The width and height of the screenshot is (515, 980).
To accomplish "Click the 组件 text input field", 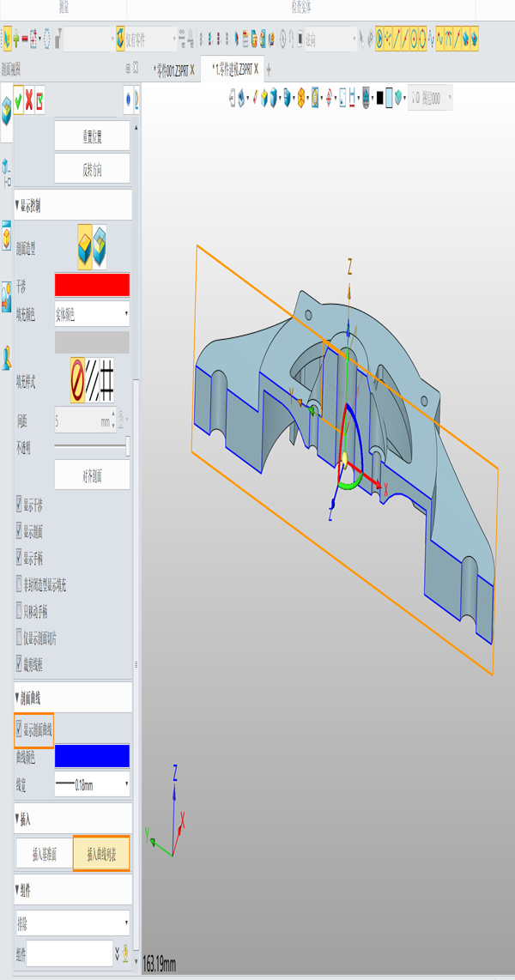I will pos(70,953).
